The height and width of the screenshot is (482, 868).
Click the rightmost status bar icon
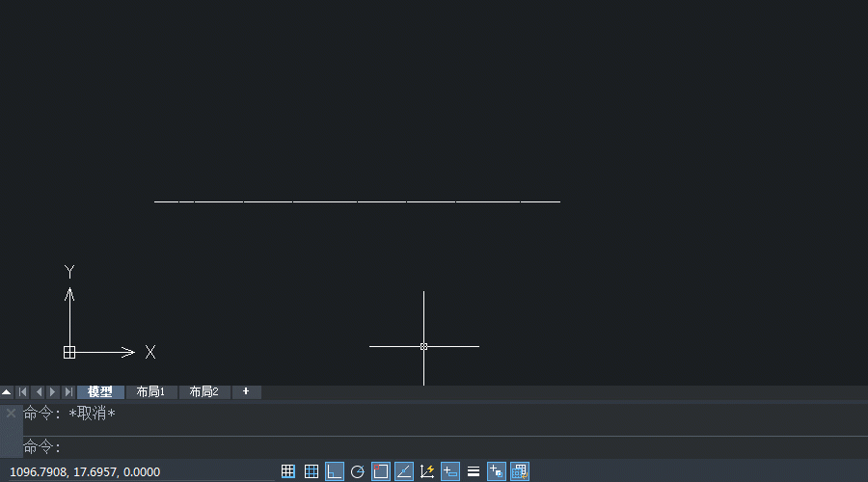pos(520,471)
